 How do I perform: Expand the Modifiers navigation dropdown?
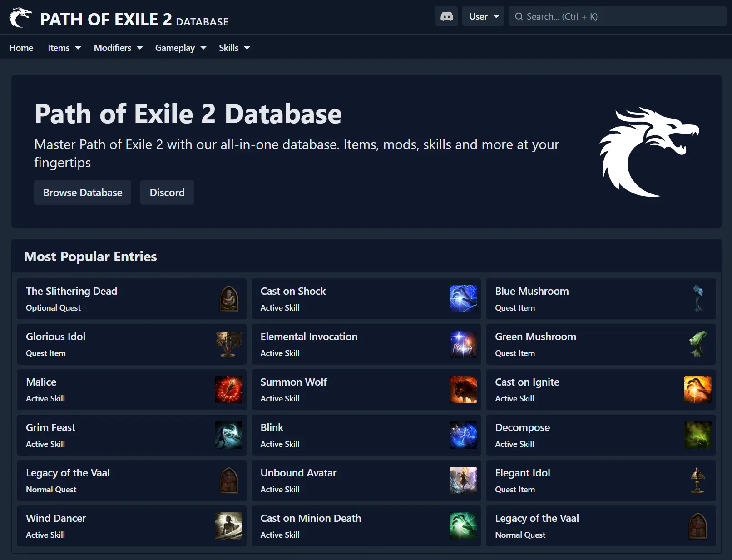pyautogui.click(x=118, y=48)
